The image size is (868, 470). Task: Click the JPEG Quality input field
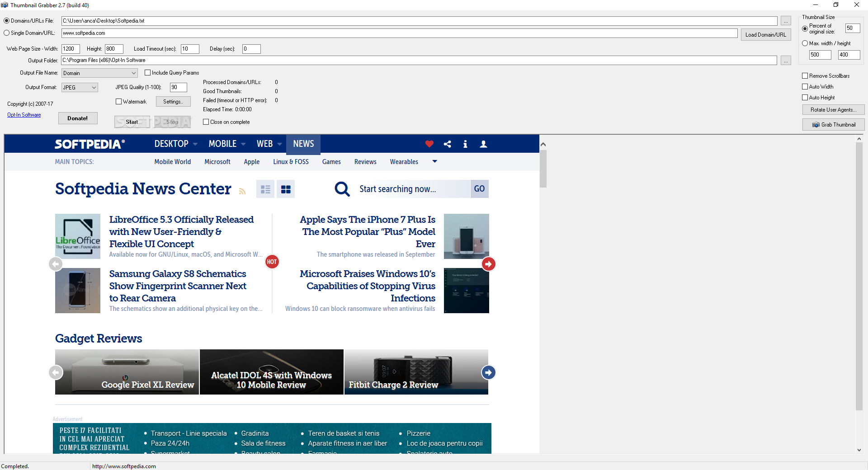(178, 87)
